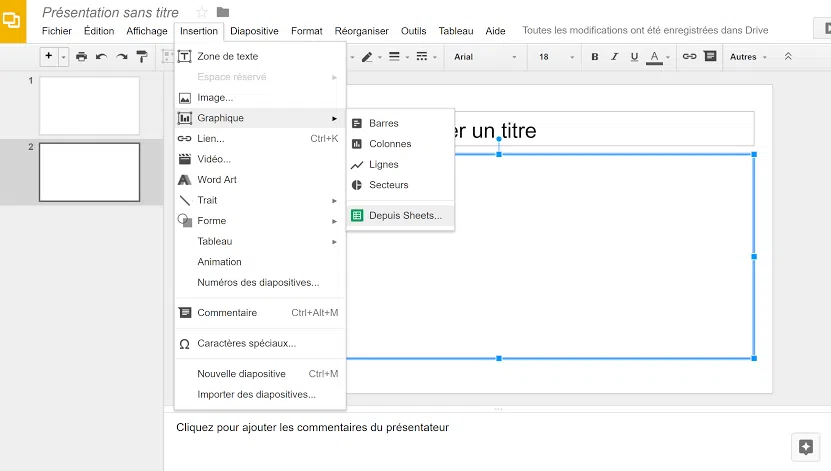Insert a Lignes chart
The height and width of the screenshot is (471, 831).
[401, 165]
